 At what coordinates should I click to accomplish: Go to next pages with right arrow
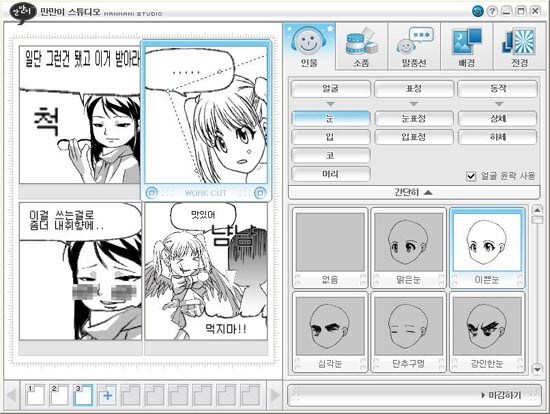click(275, 395)
